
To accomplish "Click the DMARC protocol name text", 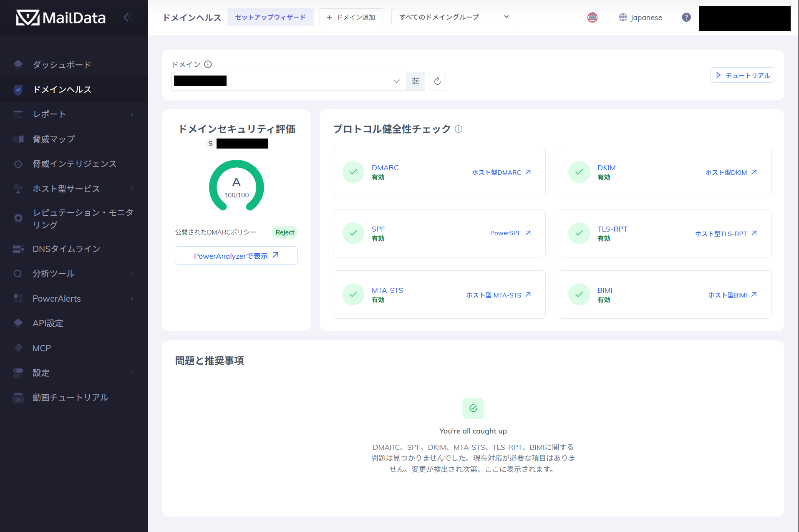I will click(385, 168).
